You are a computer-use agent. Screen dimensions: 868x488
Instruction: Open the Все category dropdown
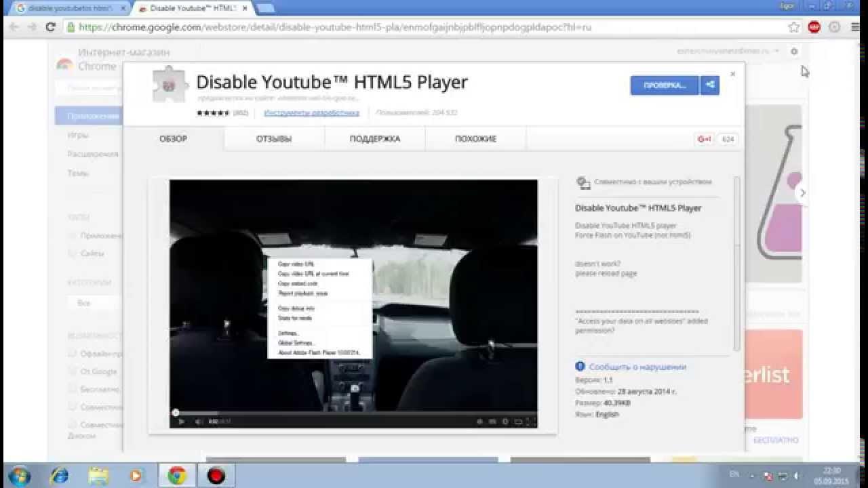[95, 303]
